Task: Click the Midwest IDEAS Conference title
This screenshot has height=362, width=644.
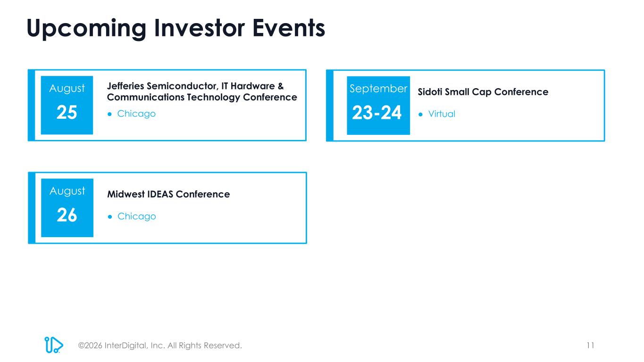Action: click(x=168, y=194)
